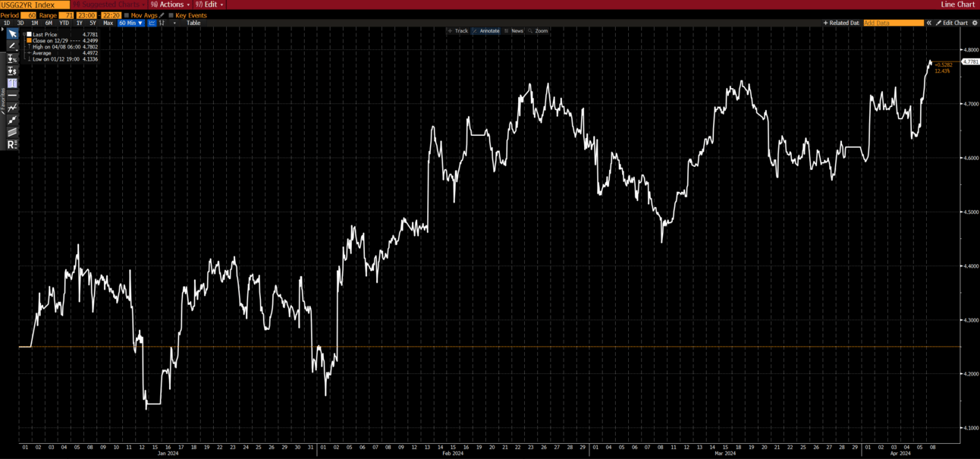Toggle Close on 12/29 legend swatch
Screen dimensions: 980x459
(x=29, y=40)
